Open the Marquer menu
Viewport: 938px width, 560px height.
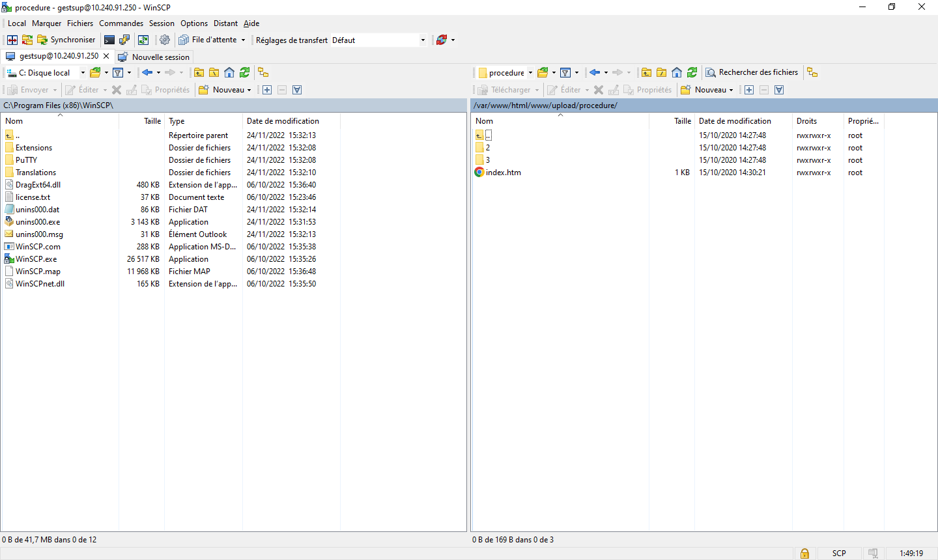click(47, 23)
